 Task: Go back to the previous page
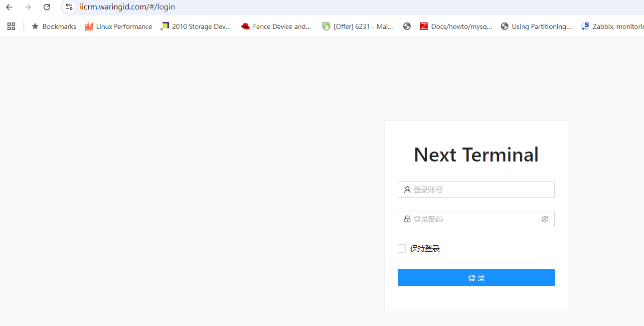[x=9, y=7]
